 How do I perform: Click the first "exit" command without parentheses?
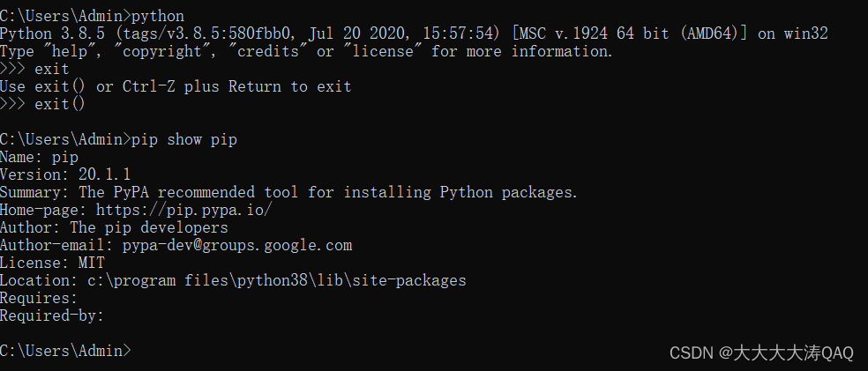tap(51, 69)
